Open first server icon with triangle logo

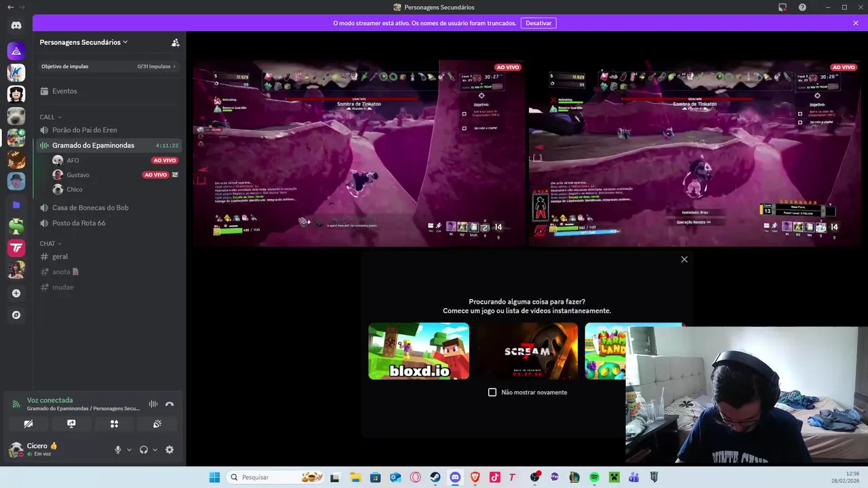coord(16,51)
